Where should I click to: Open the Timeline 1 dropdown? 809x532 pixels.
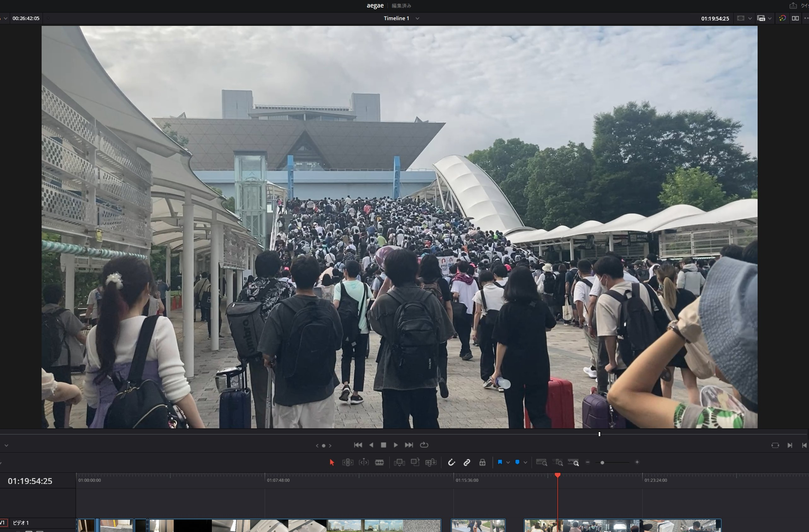(x=417, y=18)
